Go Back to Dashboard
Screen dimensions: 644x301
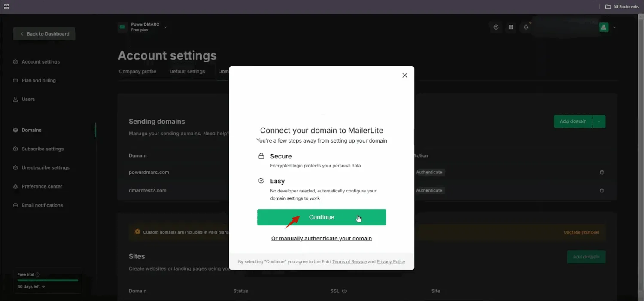click(44, 34)
